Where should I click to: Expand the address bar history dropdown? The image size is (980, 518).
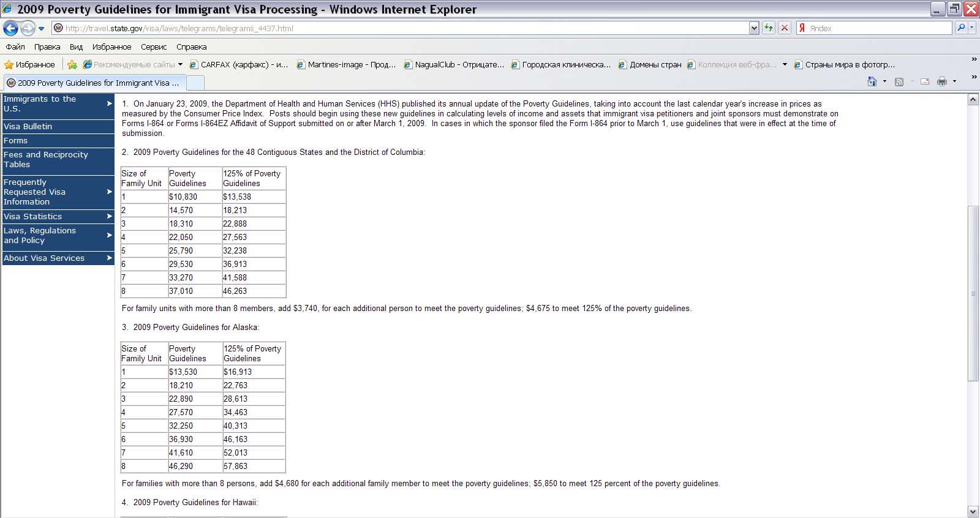coord(754,28)
